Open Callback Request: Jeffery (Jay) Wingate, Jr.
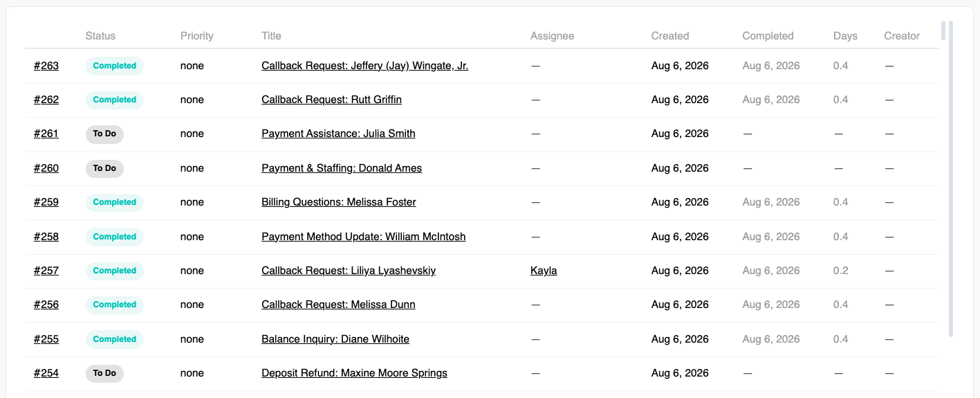The height and width of the screenshot is (398, 980). [x=364, y=66]
